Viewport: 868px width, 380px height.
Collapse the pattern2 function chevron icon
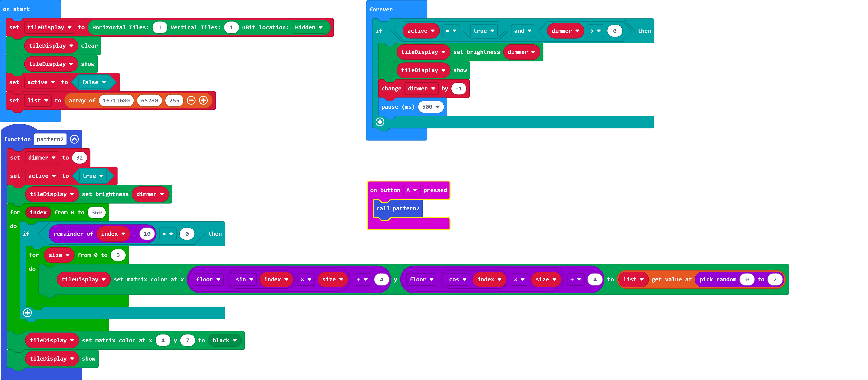click(x=74, y=139)
